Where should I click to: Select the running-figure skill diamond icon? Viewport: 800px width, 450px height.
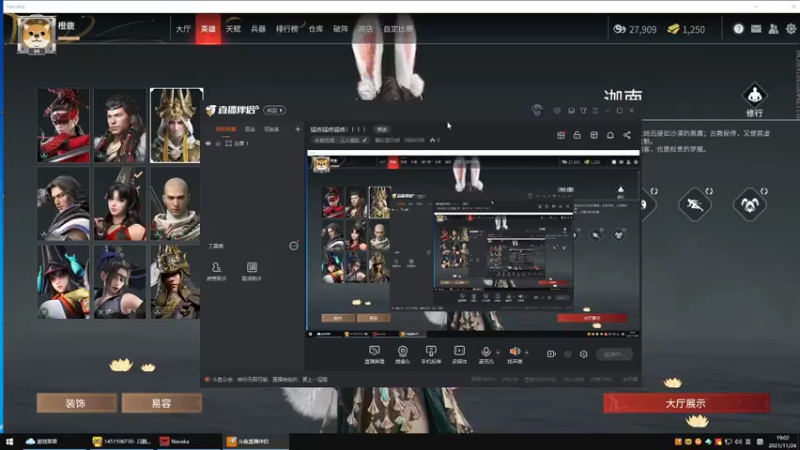pyautogui.click(x=695, y=205)
